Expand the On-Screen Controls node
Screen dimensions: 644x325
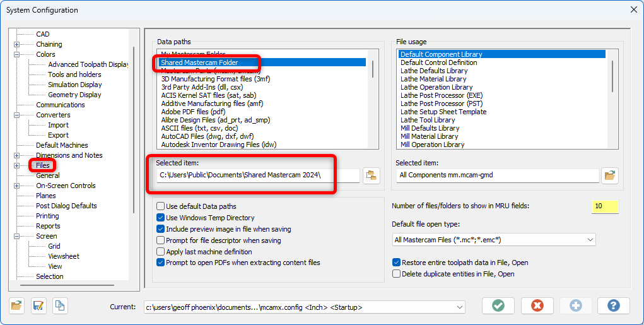coord(16,186)
